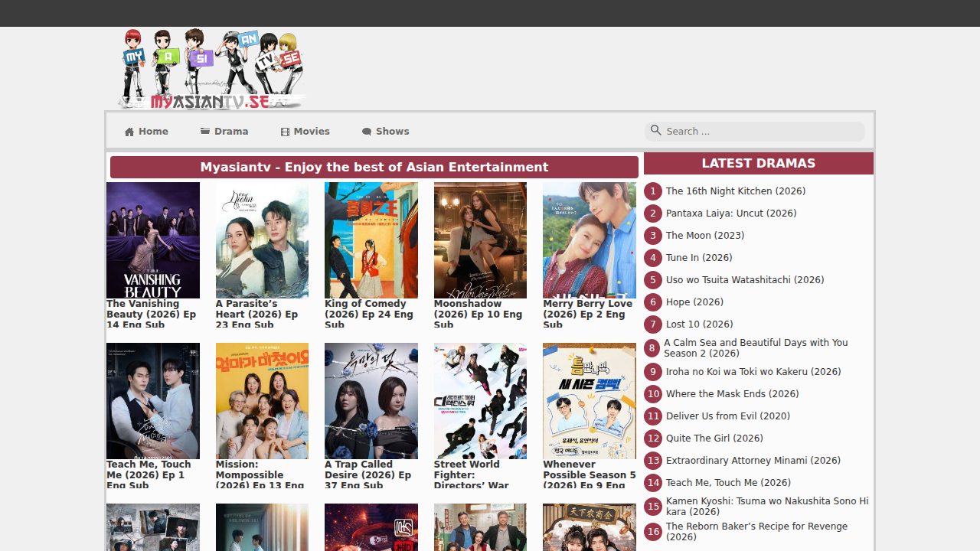Click the magnifying glass search icon
This screenshot has width=980, height=551.
click(x=655, y=130)
